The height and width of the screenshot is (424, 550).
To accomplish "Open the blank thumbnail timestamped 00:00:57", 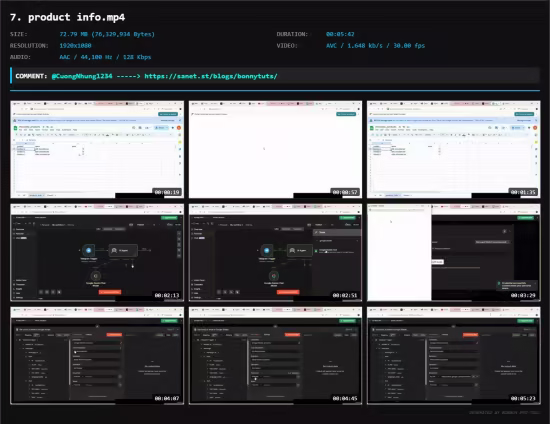I will pos(275,149).
